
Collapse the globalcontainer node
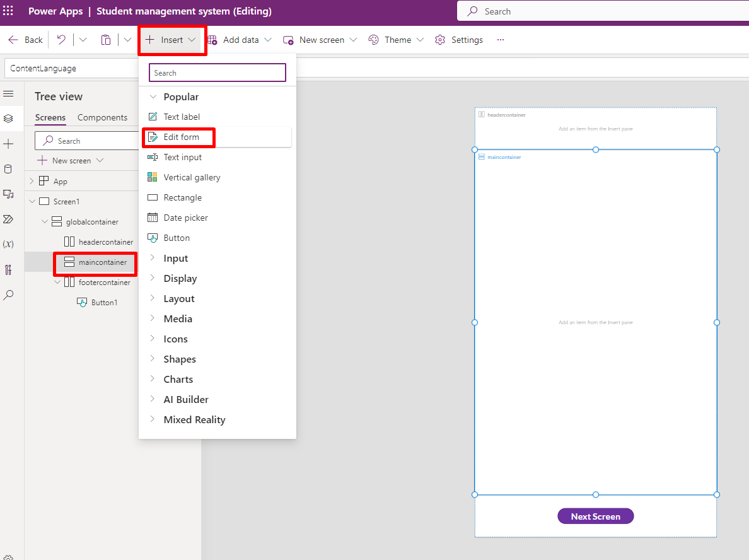[x=44, y=222]
